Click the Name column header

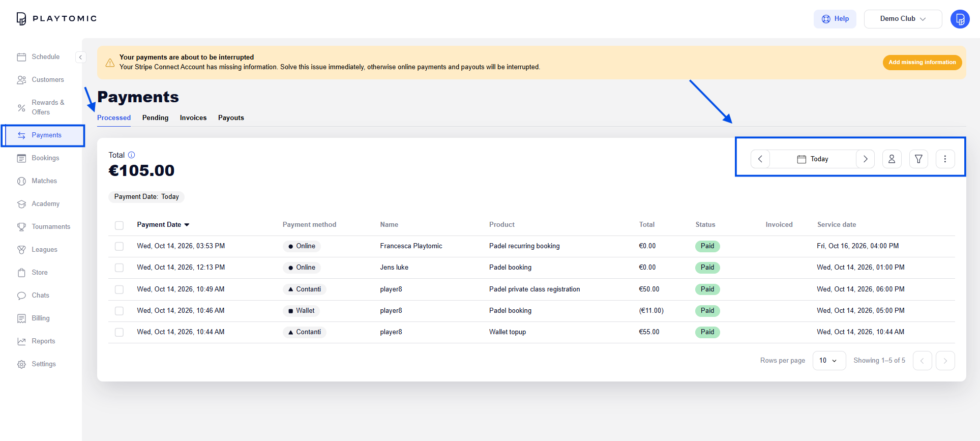click(389, 225)
